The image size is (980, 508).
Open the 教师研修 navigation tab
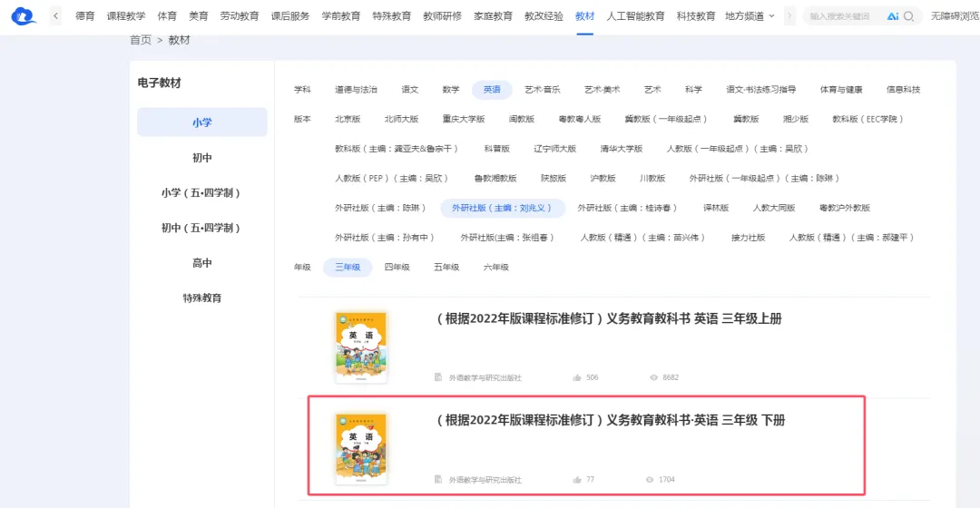[443, 16]
